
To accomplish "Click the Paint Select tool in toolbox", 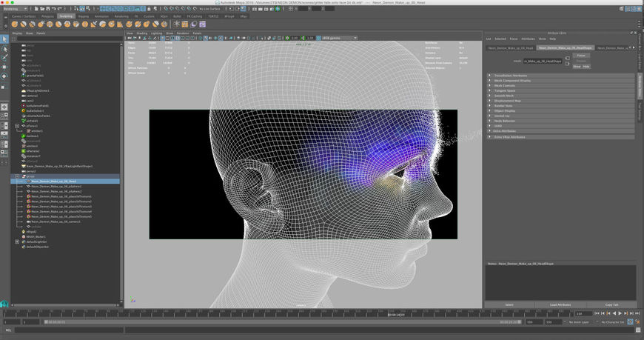I will pyautogui.click(x=4, y=57).
